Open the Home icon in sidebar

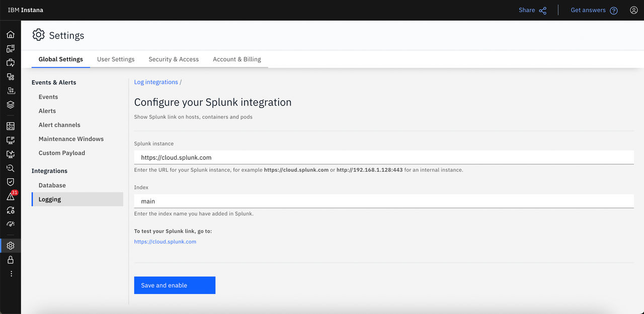[x=11, y=35]
